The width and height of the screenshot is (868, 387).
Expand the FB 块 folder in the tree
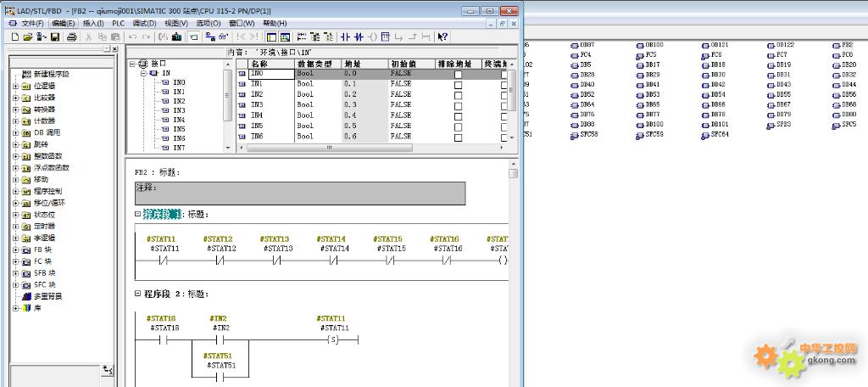point(16,250)
